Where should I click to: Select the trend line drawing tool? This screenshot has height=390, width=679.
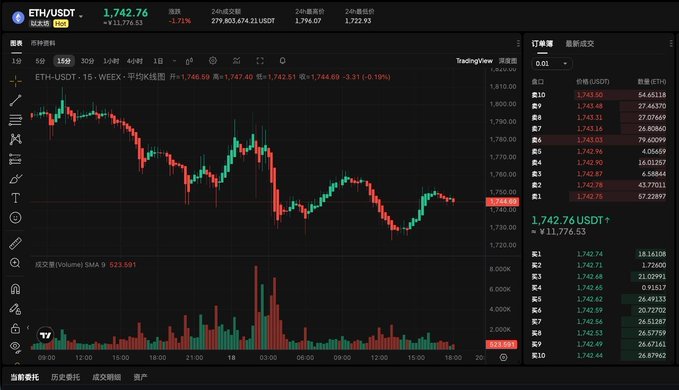click(x=16, y=100)
